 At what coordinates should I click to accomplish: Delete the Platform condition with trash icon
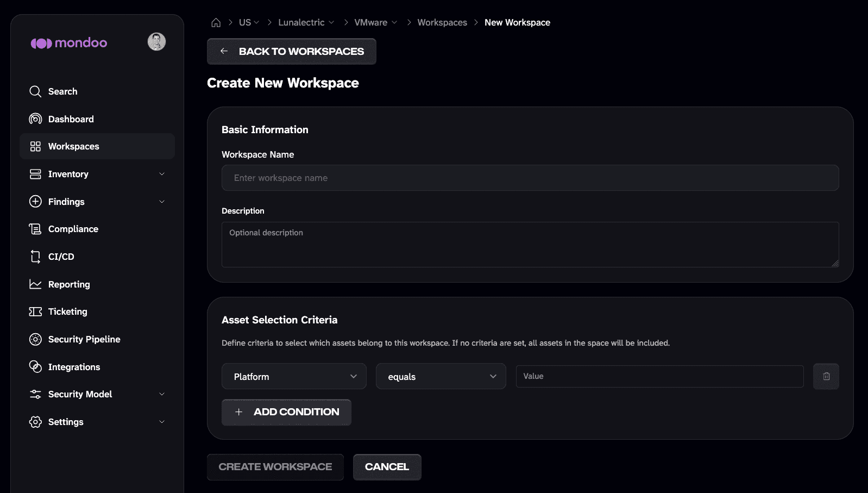click(x=826, y=376)
